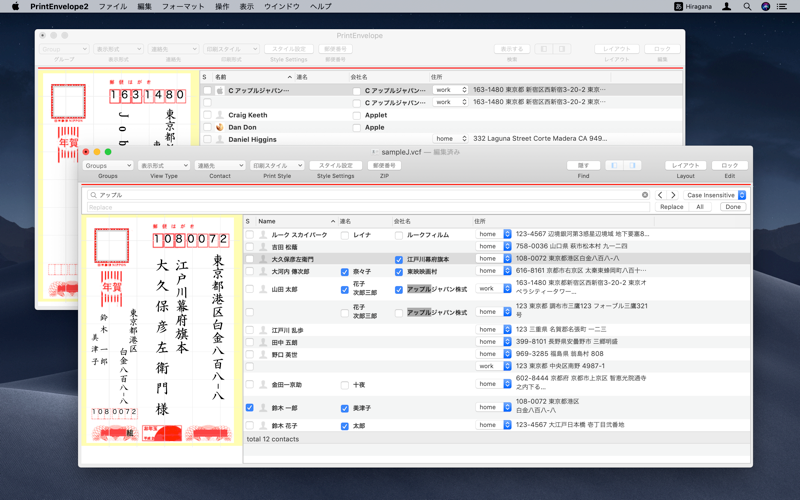Go to previous find match
Image resolution: width=800 pixels, height=500 pixels.
tap(660, 195)
